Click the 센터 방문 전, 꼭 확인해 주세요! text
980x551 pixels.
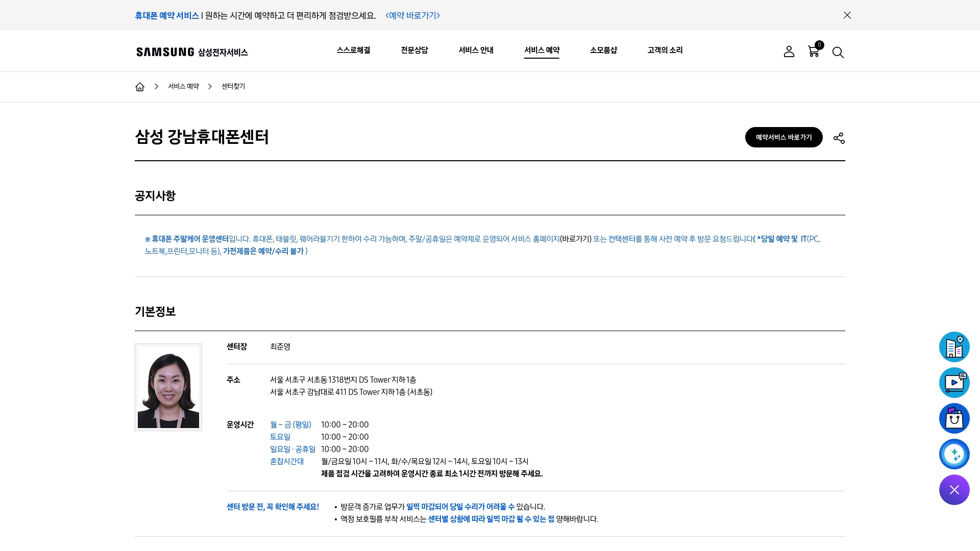(273, 507)
